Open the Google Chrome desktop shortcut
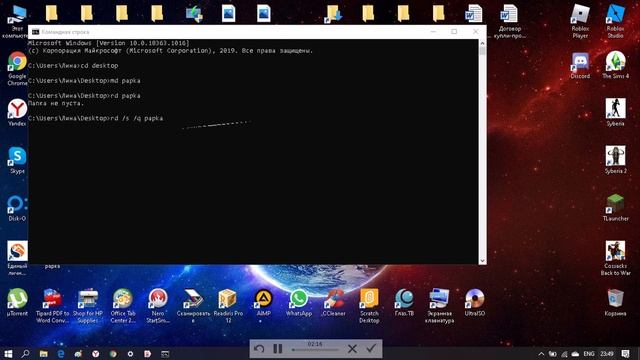Image resolution: width=640 pixels, height=360 pixels. (17, 67)
